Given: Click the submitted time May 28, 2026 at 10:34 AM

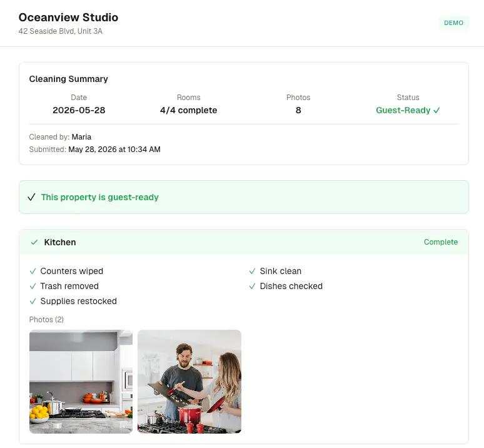Looking at the screenshot, I should pos(114,150).
